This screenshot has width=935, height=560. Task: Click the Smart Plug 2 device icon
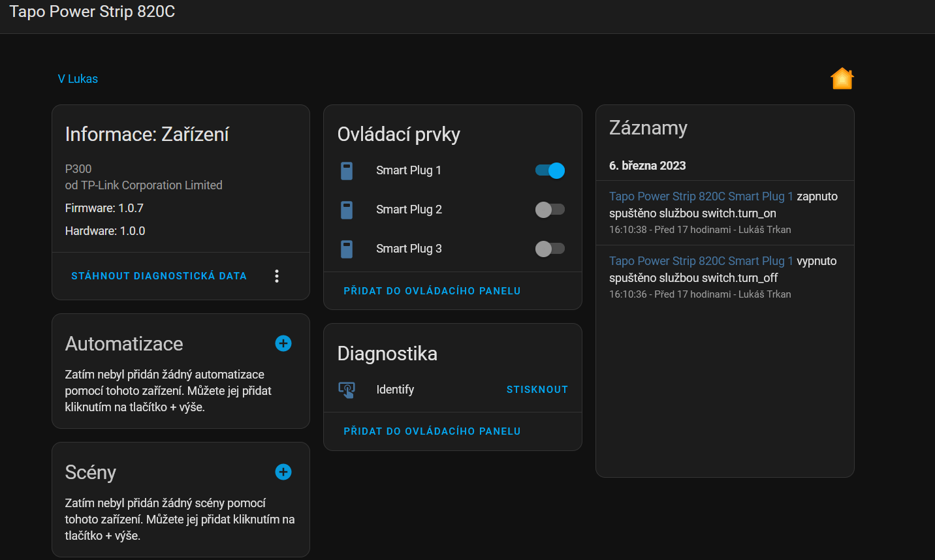[347, 210]
